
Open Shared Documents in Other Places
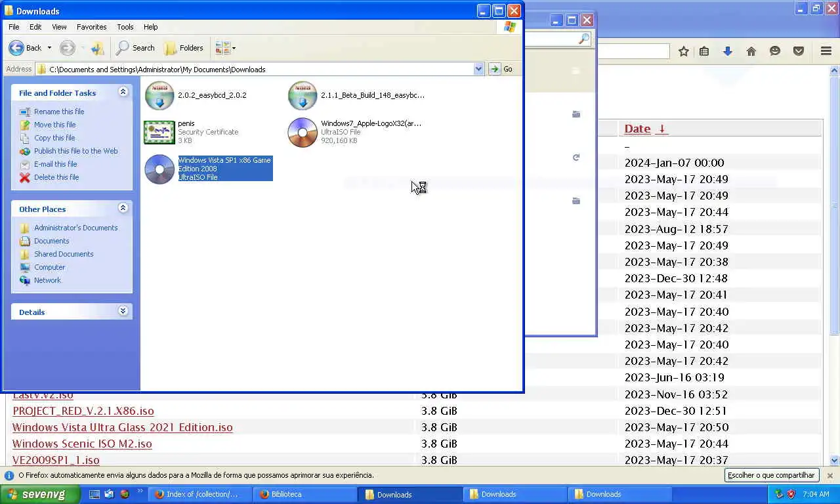64,254
